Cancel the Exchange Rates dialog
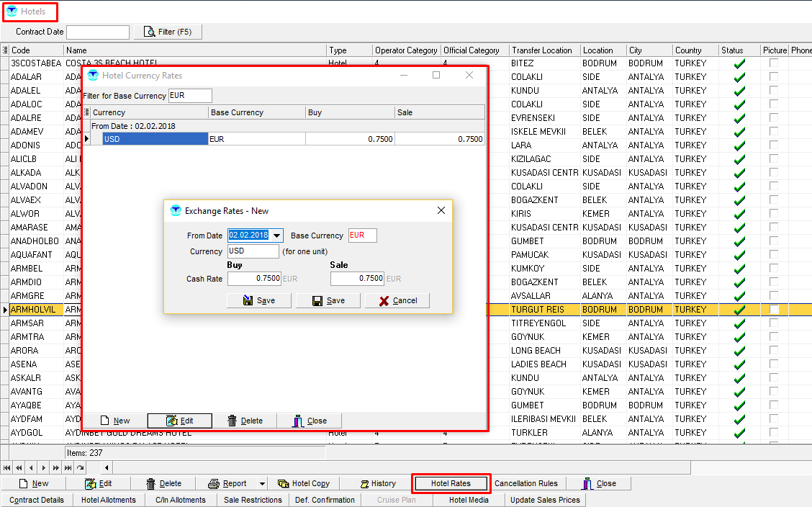 click(397, 300)
